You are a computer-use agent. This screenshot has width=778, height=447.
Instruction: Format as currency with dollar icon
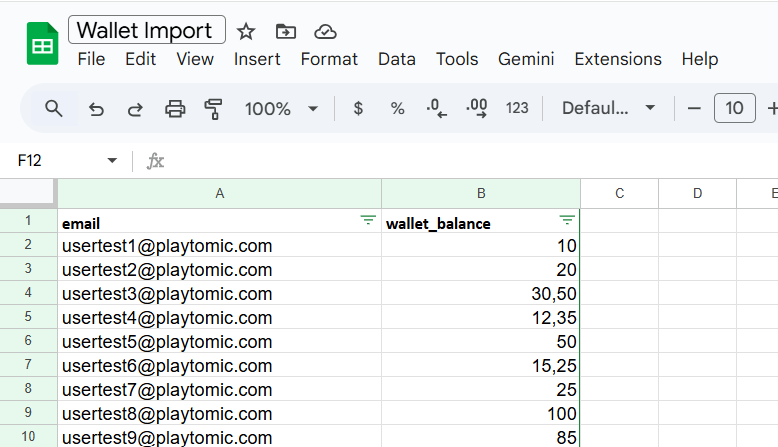[358, 108]
